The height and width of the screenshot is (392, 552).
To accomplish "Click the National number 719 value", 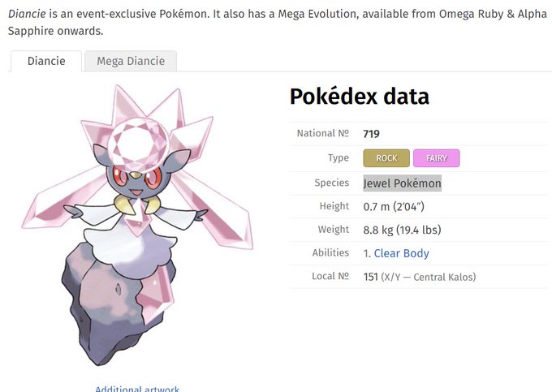I will point(372,134).
